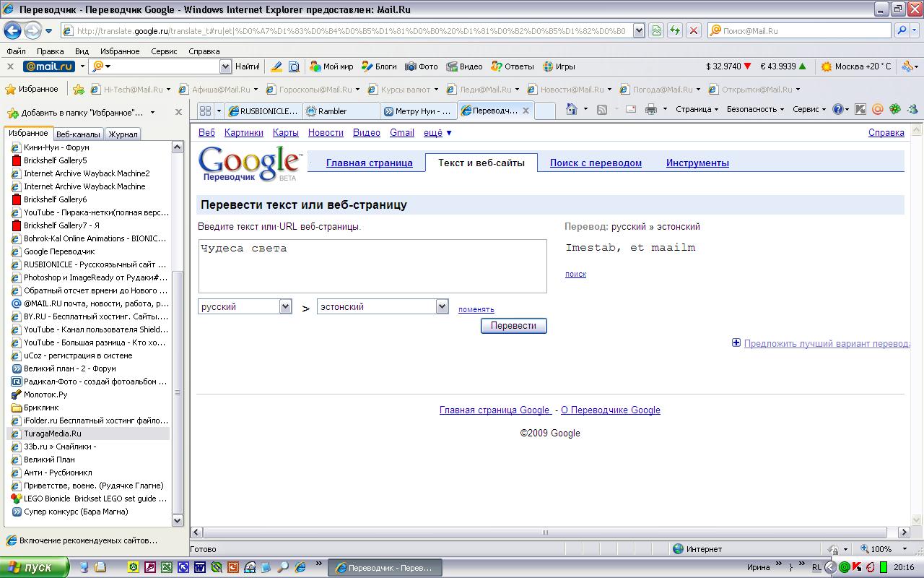Click the Windows пуск Start button
The width and height of the screenshot is (924, 578).
click(35, 567)
